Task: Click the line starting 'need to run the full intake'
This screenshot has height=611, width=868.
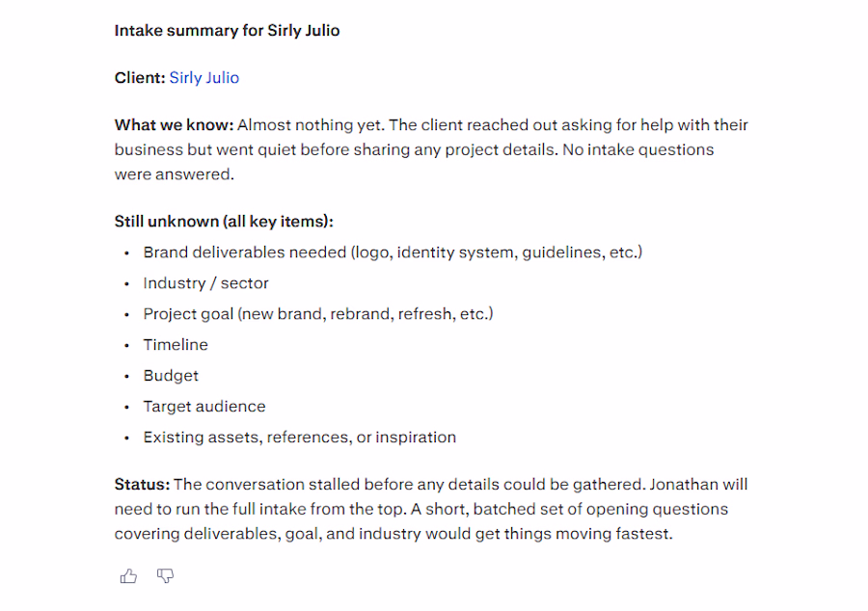Action: pyautogui.click(x=421, y=509)
